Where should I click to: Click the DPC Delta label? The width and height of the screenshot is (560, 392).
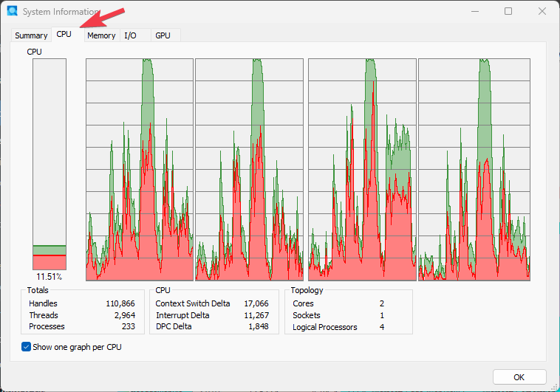(174, 326)
